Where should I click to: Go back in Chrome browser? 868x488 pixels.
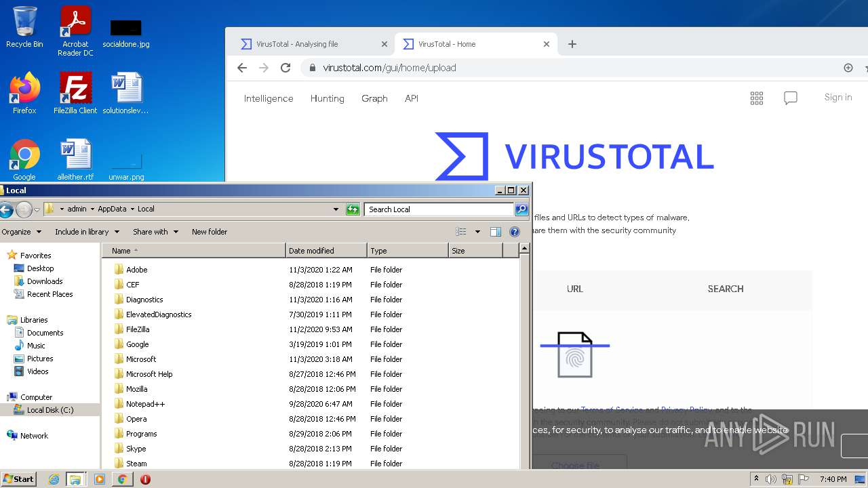click(242, 68)
